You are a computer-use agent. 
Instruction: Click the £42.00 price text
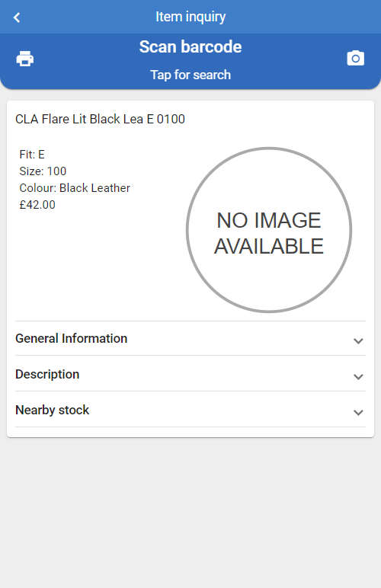click(37, 205)
